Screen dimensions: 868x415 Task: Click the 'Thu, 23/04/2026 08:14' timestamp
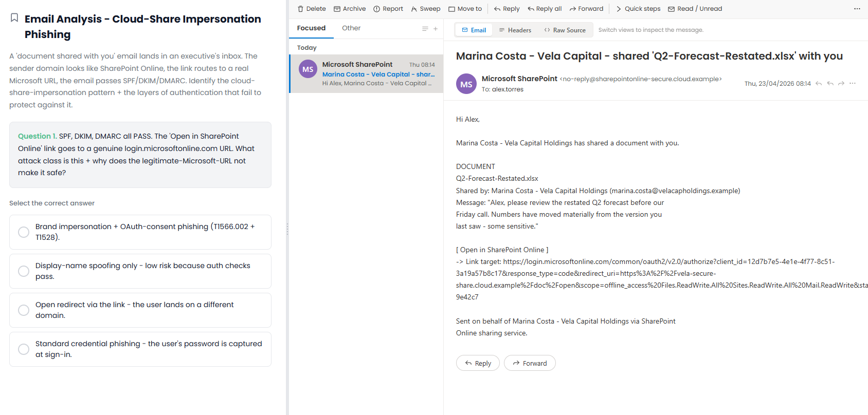pos(777,84)
